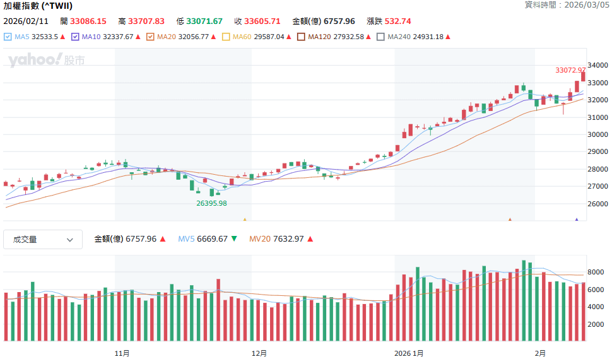Click the 加權指數 (^TWII) title
Image resolution: width=612 pixels, height=364 pixels.
point(38,6)
